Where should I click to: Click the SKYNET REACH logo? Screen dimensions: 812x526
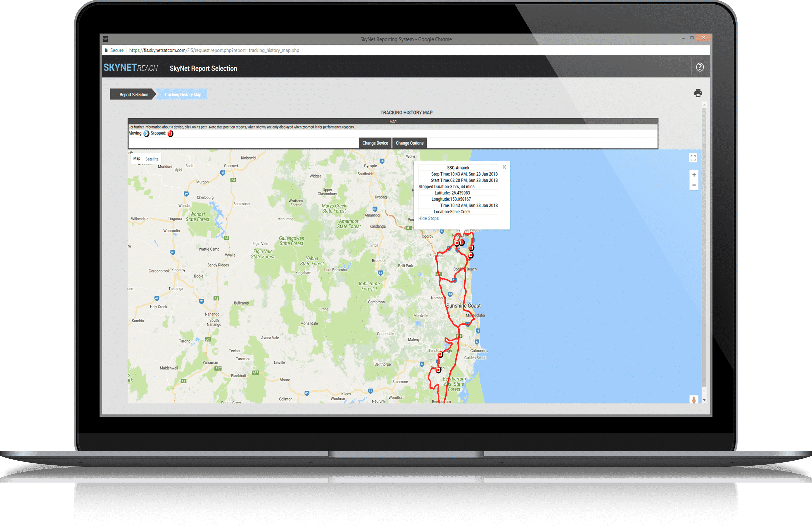tap(131, 68)
